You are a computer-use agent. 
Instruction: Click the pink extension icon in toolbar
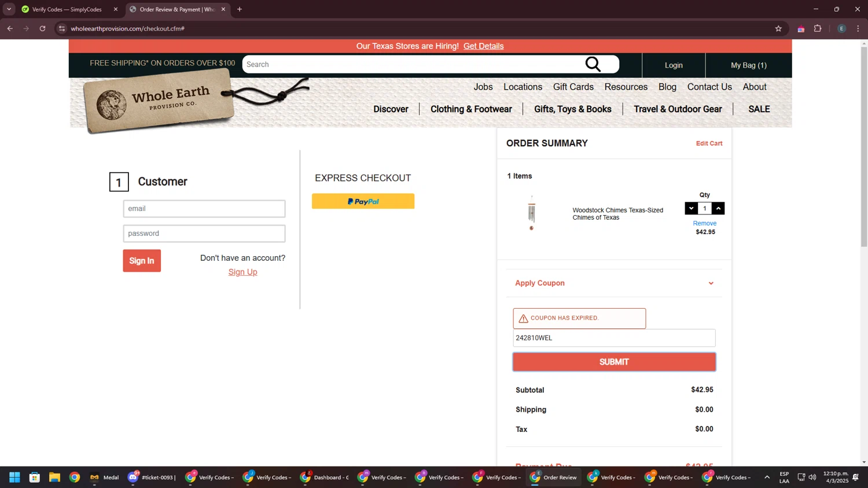(801, 28)
